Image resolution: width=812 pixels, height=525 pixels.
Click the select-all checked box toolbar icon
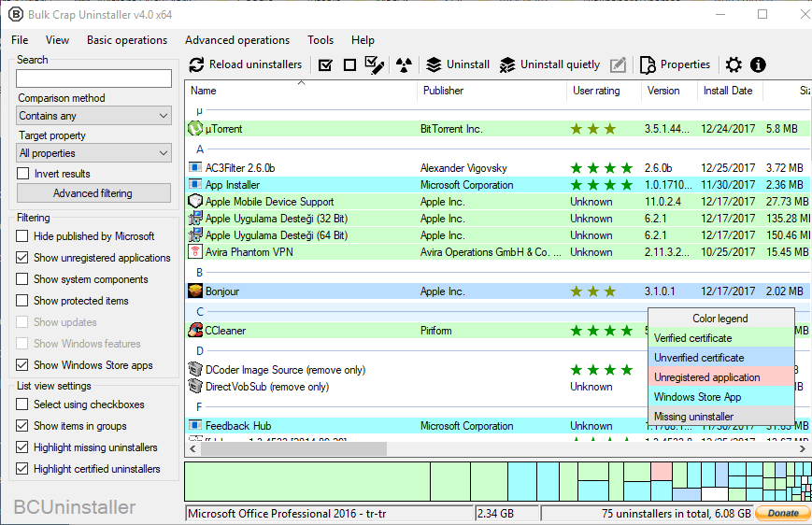325,65
